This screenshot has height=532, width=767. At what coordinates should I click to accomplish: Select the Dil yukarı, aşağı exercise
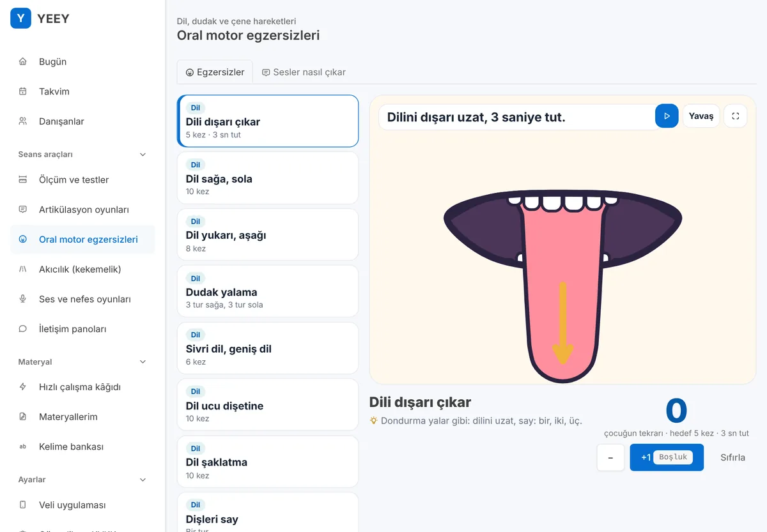(268, 234)
